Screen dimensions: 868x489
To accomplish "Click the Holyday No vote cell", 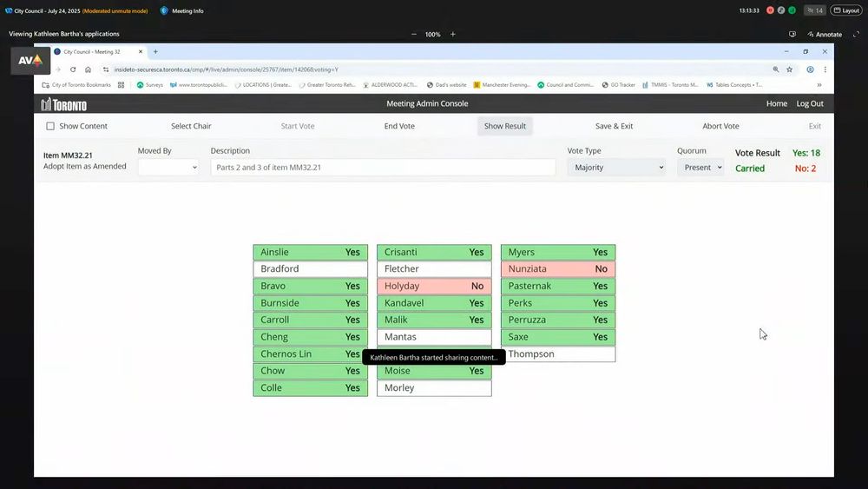I will click(434, 286).
